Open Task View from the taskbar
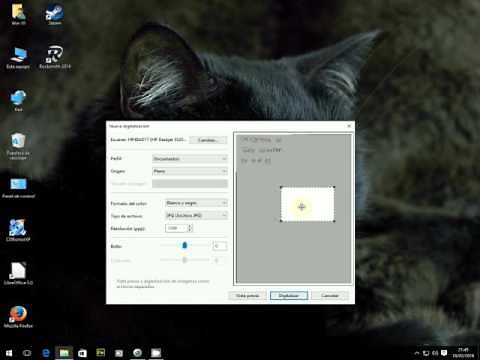This screenshot has width=480, height=360. [x=27, y=353]
